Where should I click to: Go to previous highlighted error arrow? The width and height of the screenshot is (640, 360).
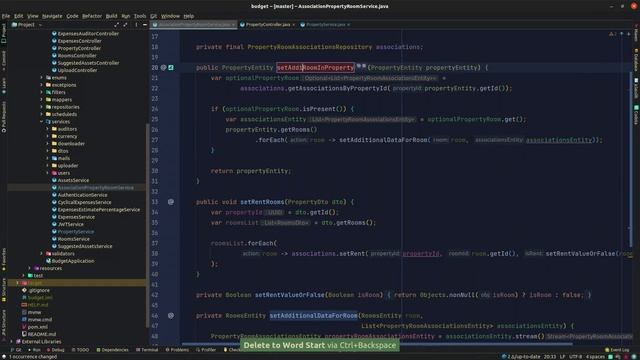tap(622, 34)
